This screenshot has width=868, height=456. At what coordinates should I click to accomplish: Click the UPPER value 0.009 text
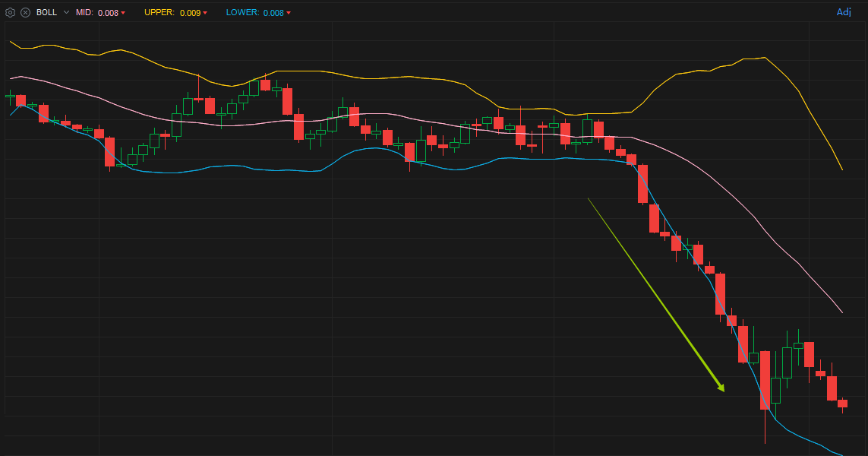[x=190, y=12]
